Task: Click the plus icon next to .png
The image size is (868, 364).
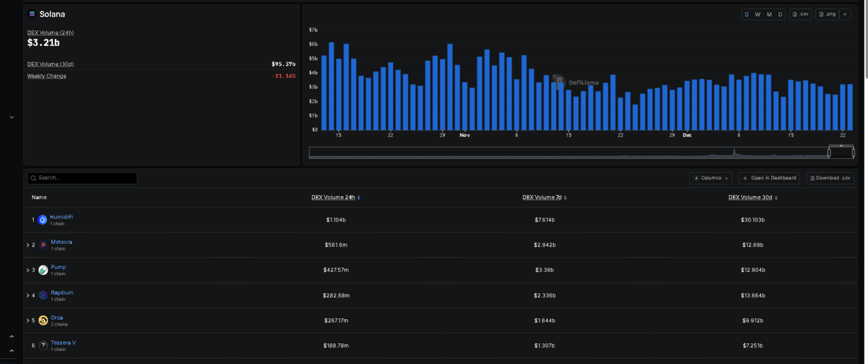Action: tap(845, 14)
